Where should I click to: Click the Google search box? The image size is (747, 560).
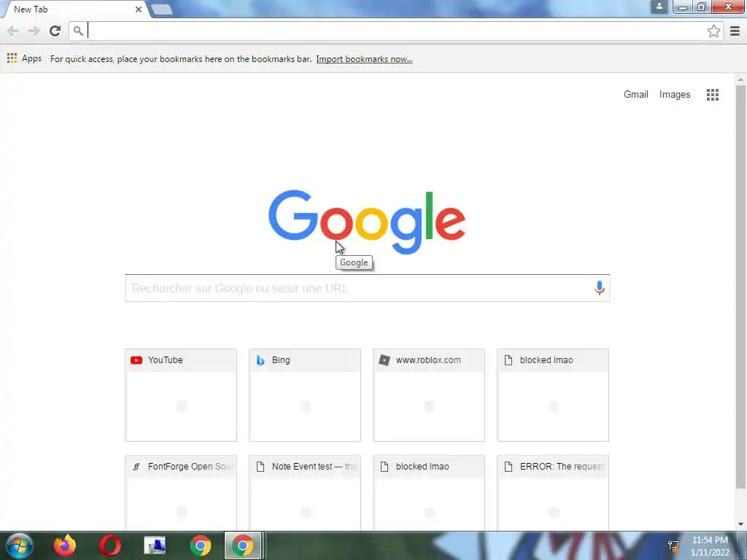(368, 288)
